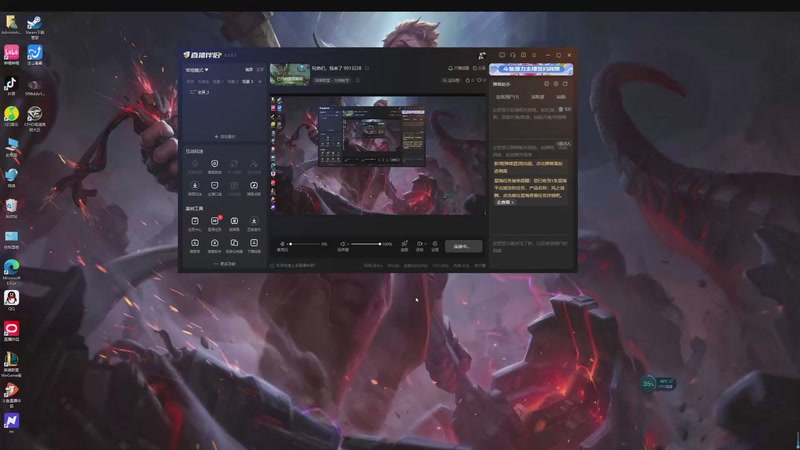
Task: Mute the speaker via its icon
Action: [x=343, y=244]
